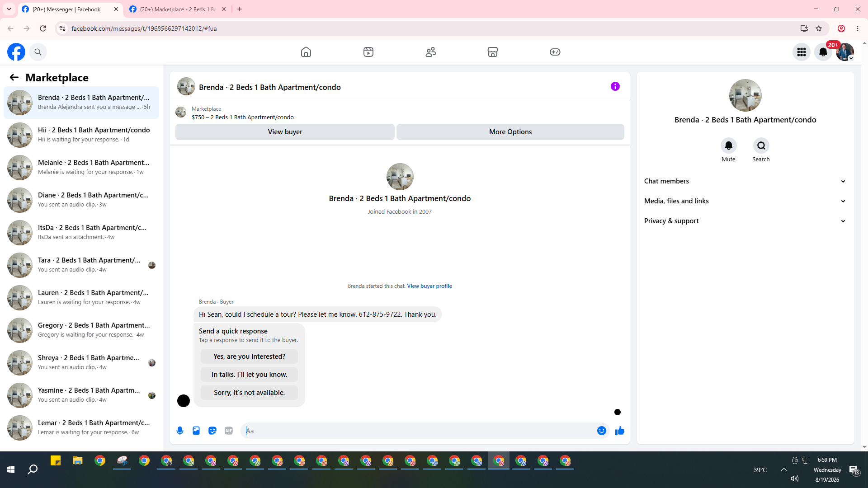Open the $750 – 2 Beds listing link
The image size is (868, 488).
pos(243,117)
